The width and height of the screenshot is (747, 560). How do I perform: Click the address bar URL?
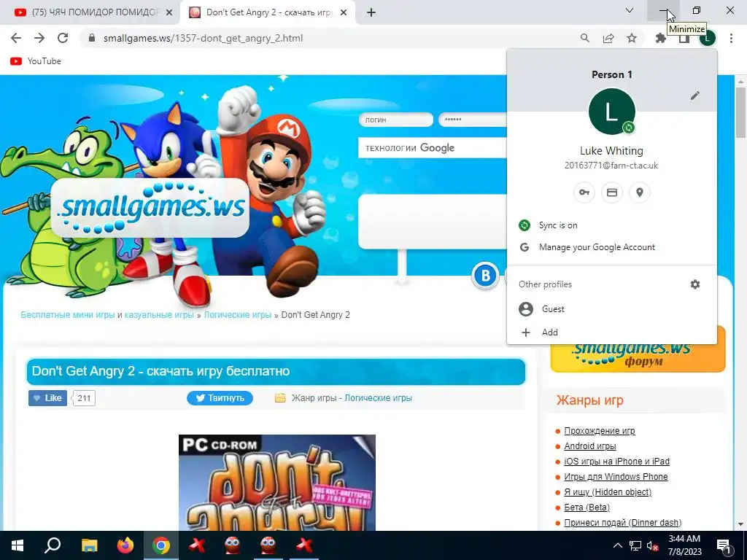(x=203, y=38)
